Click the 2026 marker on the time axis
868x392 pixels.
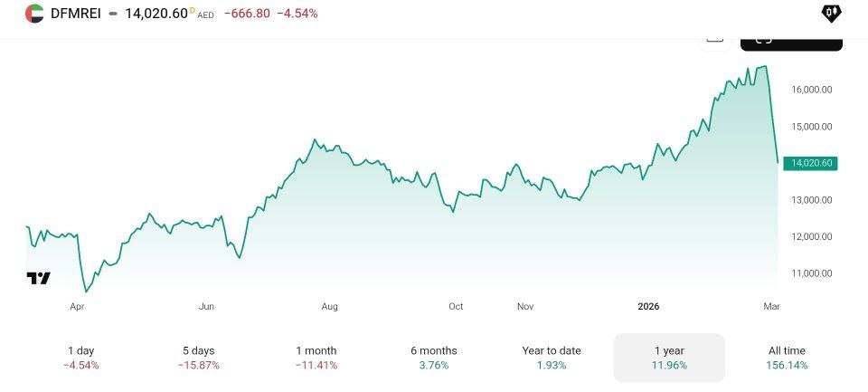tap(647, 306)
